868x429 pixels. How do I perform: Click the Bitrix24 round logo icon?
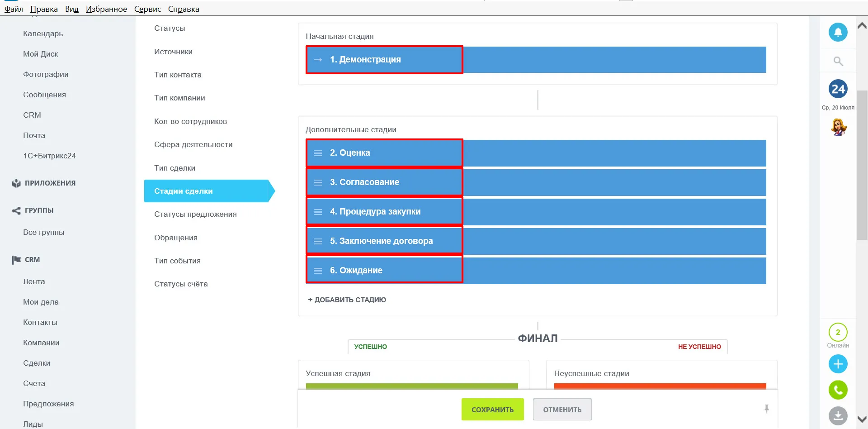838,89
